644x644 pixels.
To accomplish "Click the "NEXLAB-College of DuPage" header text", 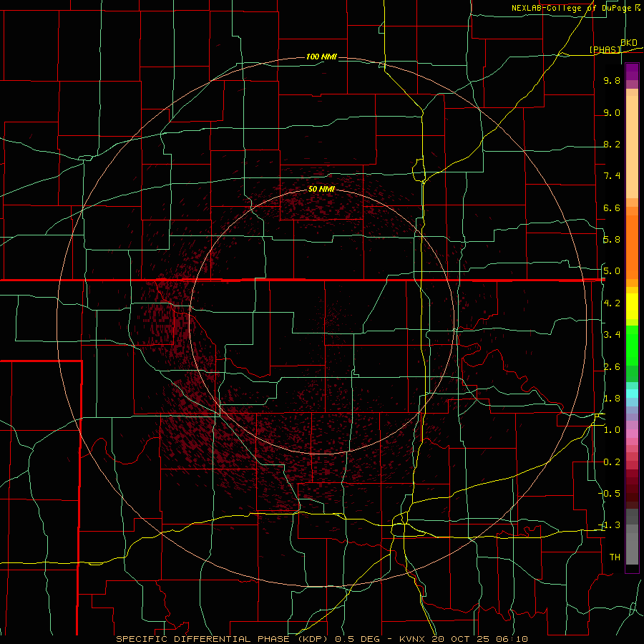I will [571, 8].
